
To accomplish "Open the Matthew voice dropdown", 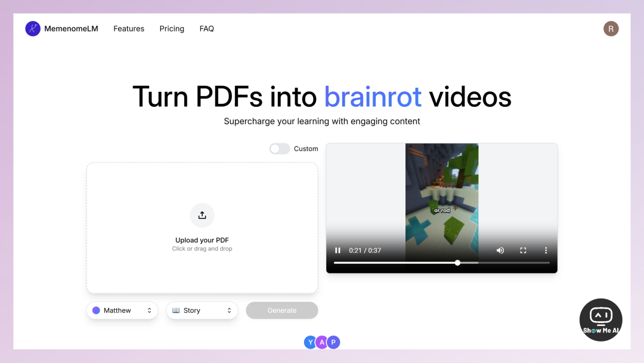I will [122, 310].
